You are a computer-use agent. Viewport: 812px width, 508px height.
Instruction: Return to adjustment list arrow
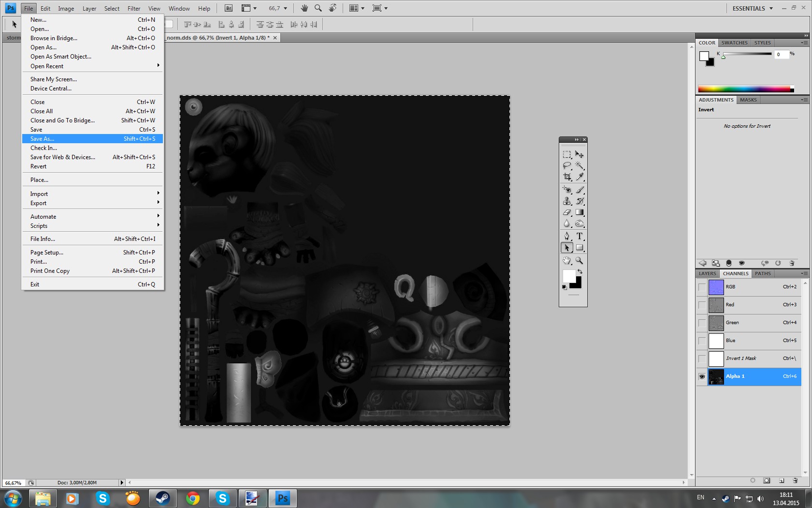click(703, 263)
